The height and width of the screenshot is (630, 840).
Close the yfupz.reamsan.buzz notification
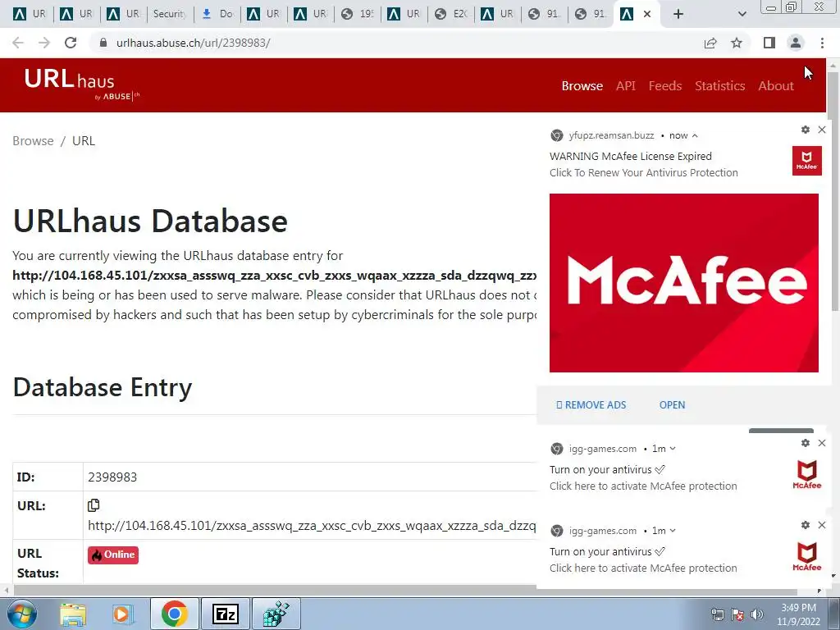click(x=822, y=130)
